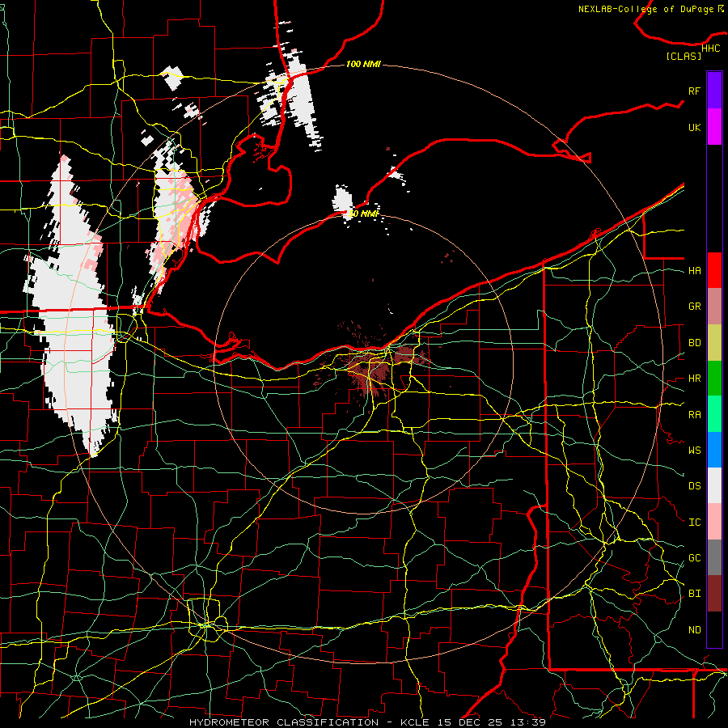Click 'HYDROMETEOR CLASSIFICATION' in the title bar text
Viewport: 728px width, 728px height.
(x=284, y=722)
